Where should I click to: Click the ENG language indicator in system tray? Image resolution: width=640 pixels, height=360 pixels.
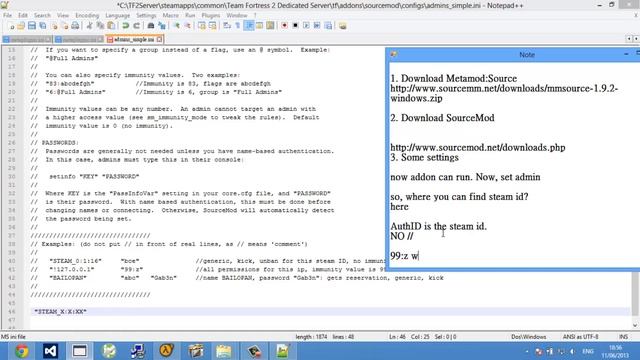588,351
